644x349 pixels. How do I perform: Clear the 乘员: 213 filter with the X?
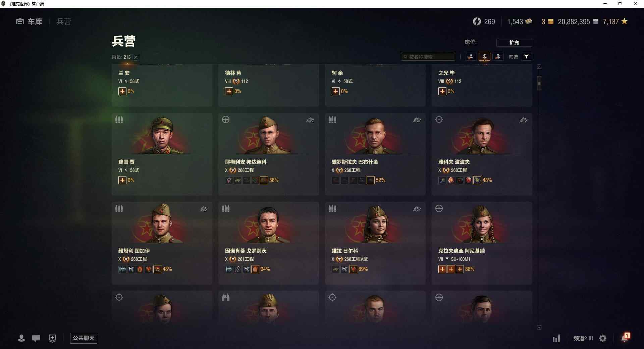136,57
